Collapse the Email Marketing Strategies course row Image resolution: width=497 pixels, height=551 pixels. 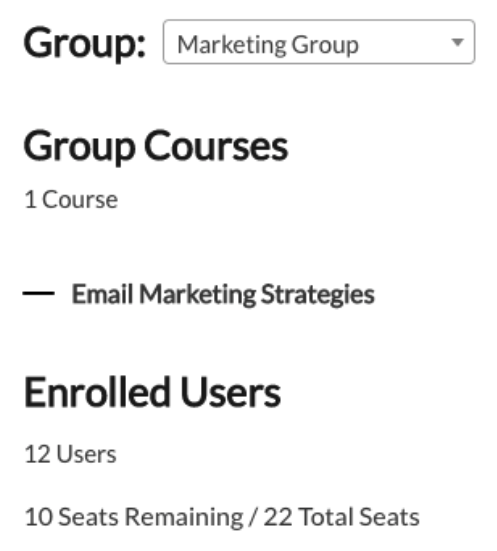(39, 293)
